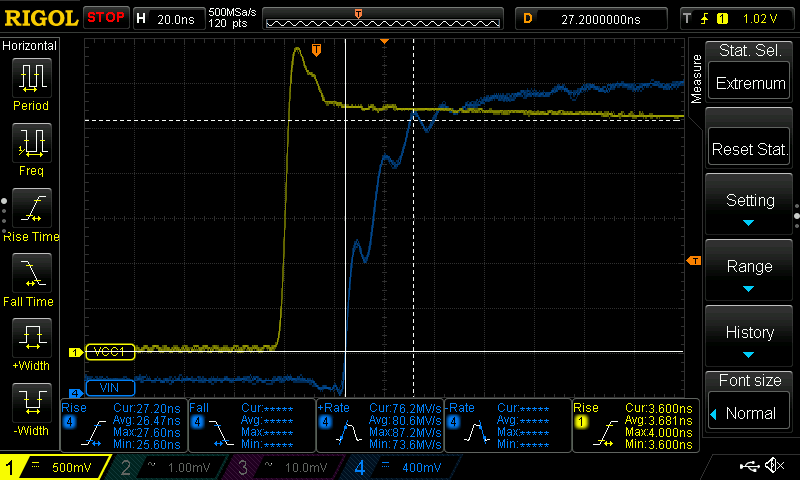The image size is (800, 480).
Task: Click the 500MSa/s sample rate text
Action: click(x=232, y=13)
